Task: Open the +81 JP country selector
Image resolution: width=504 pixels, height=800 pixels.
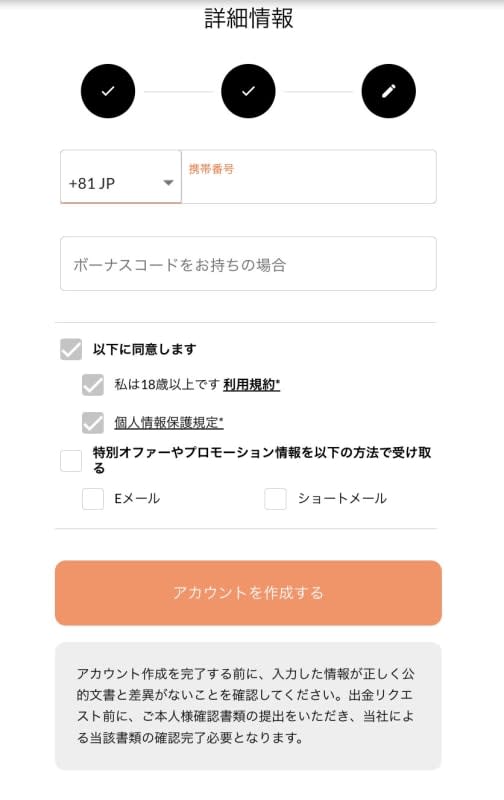Action: [x=121, y=177]
